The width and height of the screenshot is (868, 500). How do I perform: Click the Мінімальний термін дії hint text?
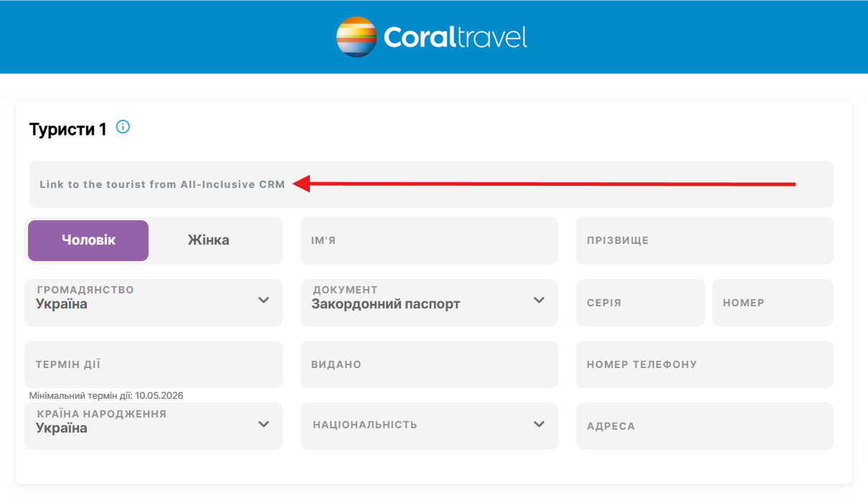[x=111, y=395]
